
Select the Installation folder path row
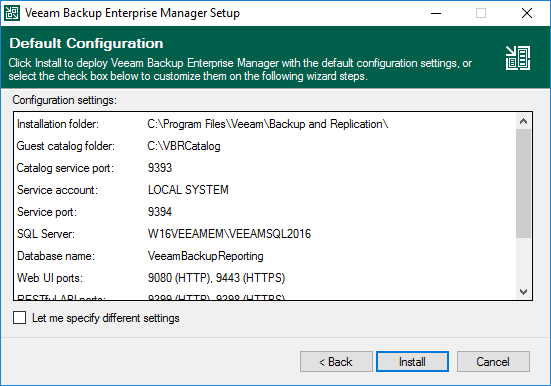265,124
